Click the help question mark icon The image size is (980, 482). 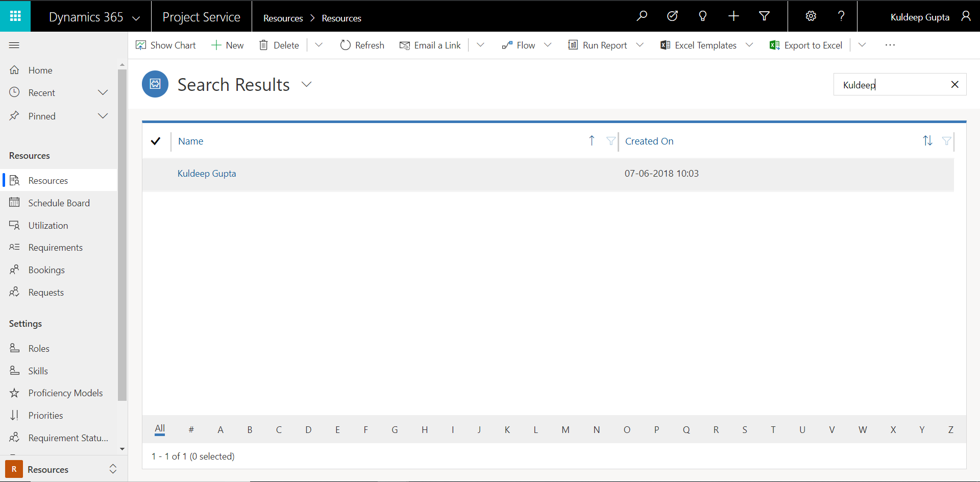click(841, 16)
